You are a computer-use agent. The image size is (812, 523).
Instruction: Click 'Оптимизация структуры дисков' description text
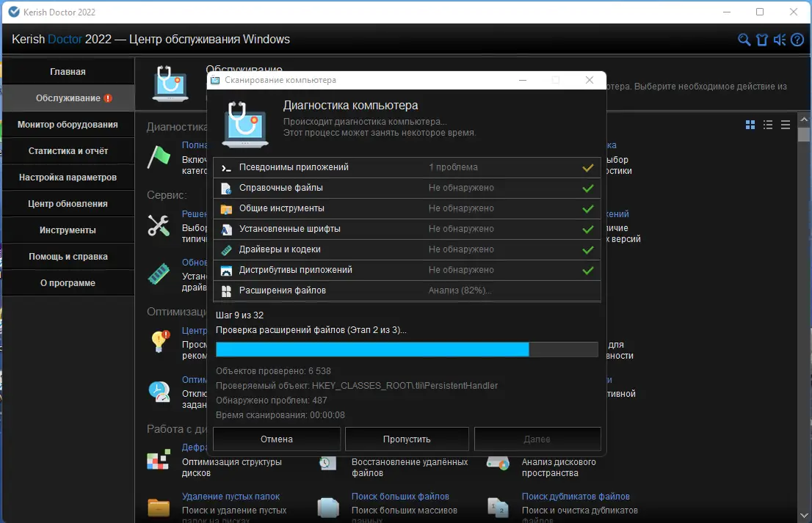231,467
